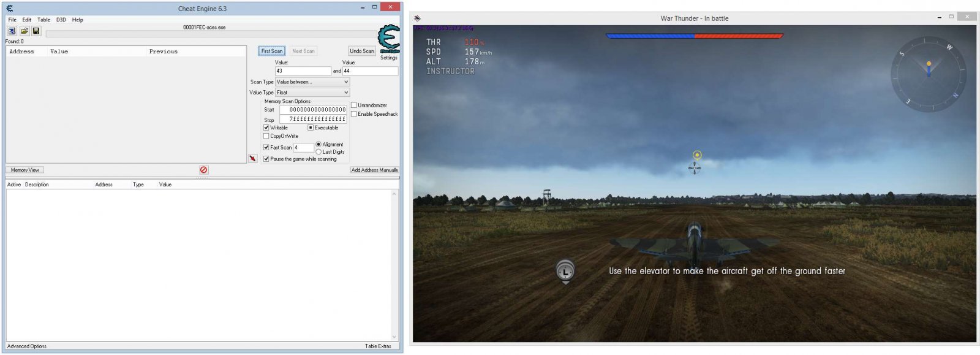Click the floppy disk save icon
Viewport: 980px width, 355px height.
pyautogui.click(x=36, y=31)
